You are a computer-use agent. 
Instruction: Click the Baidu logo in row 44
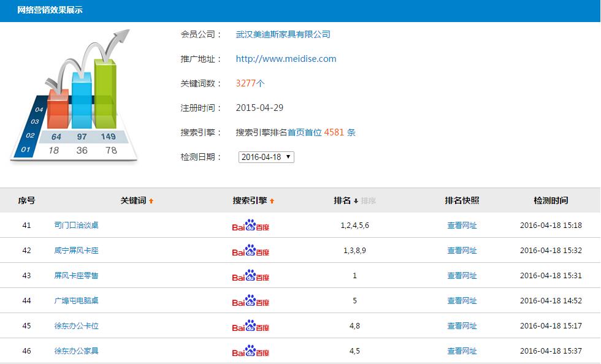click(x=250, y=301)
